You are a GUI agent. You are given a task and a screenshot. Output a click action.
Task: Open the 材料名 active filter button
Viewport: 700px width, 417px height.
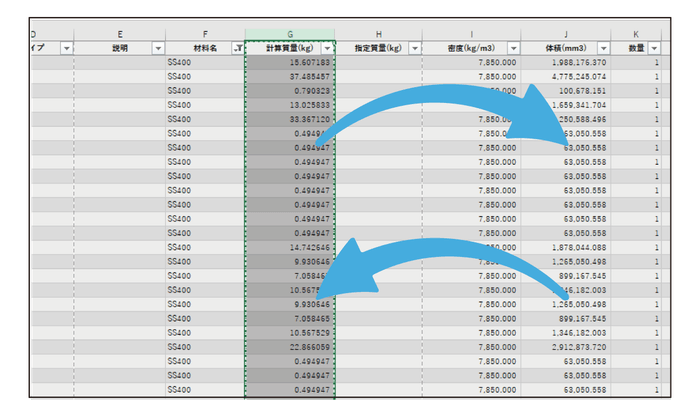[237, 48]
